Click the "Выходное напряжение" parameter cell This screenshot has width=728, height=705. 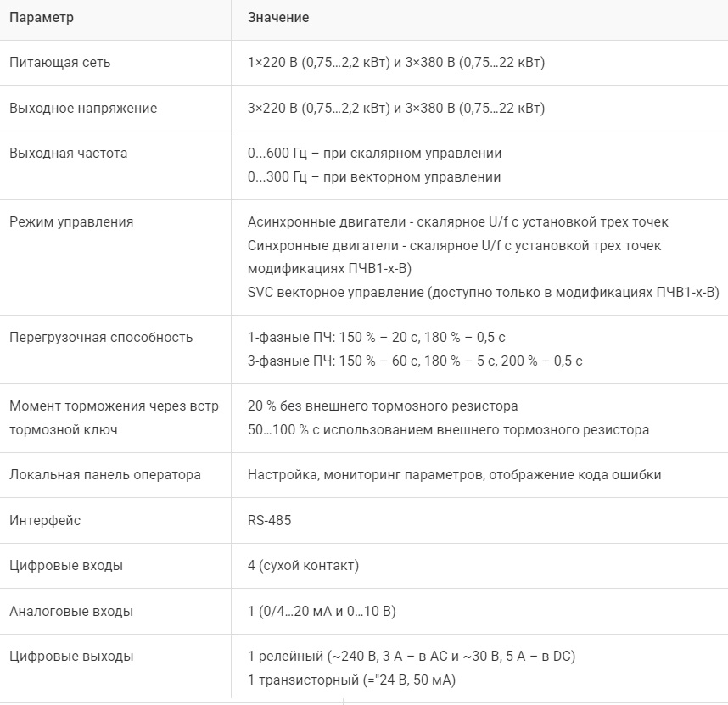click(x=83, y=109)
